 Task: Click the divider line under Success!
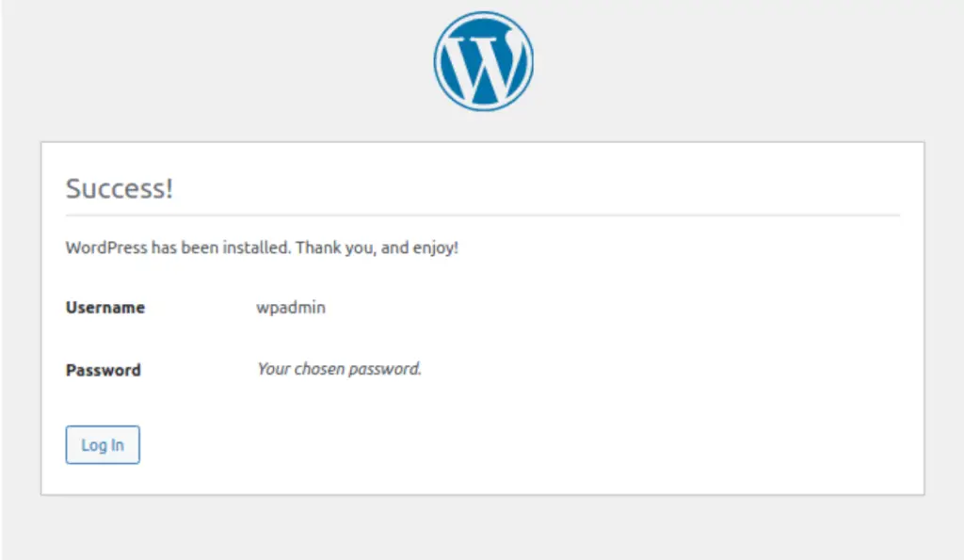pos(482,215)
